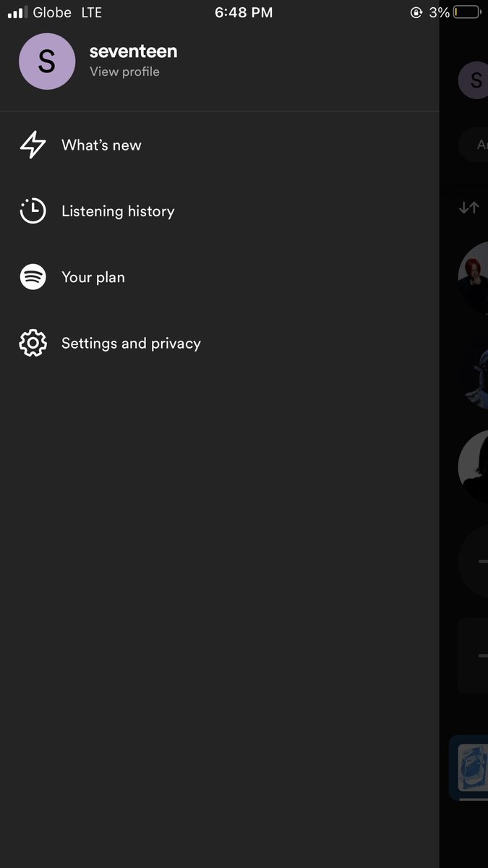Tap the 6:48 PM status bar clock

click(244, 12)
